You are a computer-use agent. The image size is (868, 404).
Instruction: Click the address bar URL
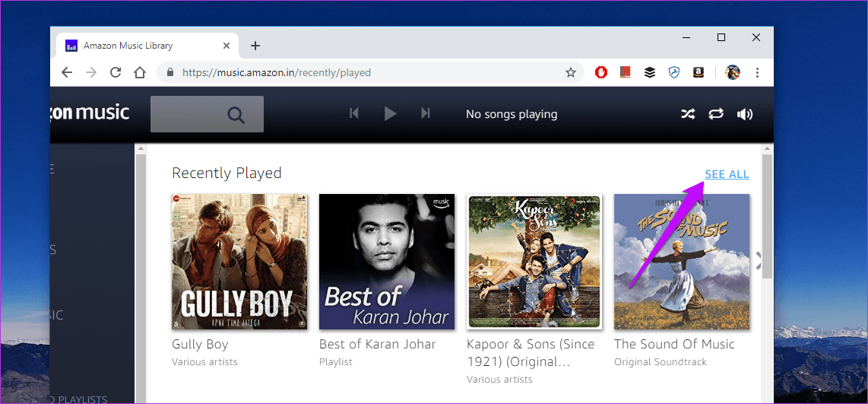[276, 72]
